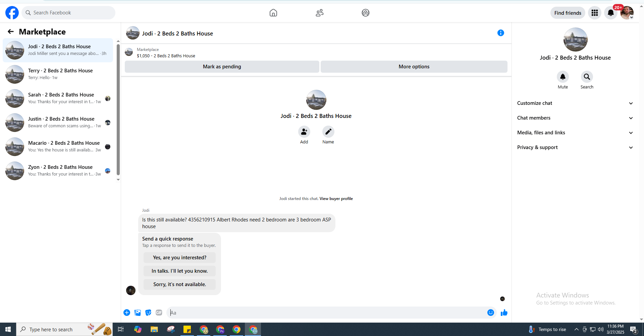Click More options button
This screenshot has height=336, width=644.
click(x=414, y=67)
